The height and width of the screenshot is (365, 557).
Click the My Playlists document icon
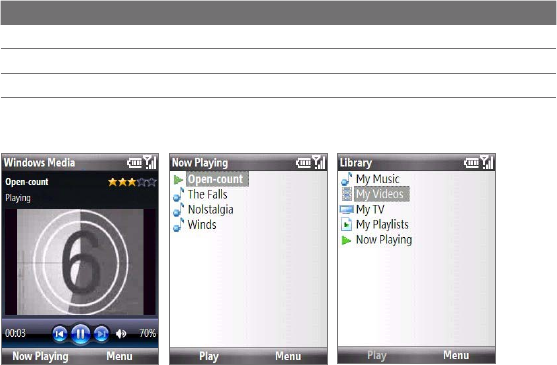346,224
